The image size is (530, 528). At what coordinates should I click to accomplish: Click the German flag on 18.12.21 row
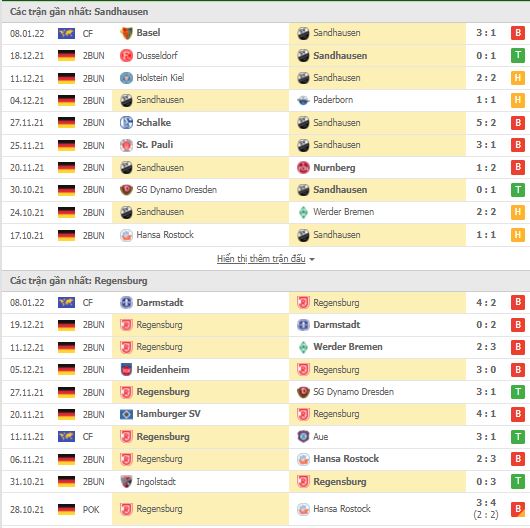[66, 55]
